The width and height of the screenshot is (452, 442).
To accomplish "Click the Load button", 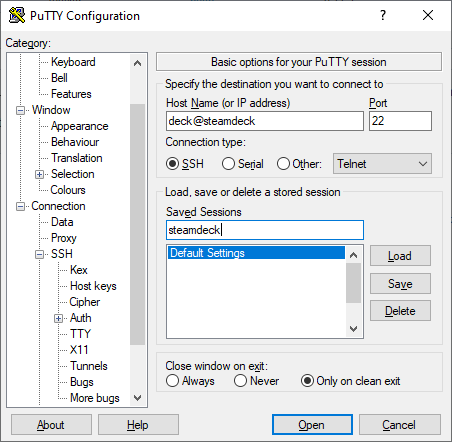I will click(400, 256).
